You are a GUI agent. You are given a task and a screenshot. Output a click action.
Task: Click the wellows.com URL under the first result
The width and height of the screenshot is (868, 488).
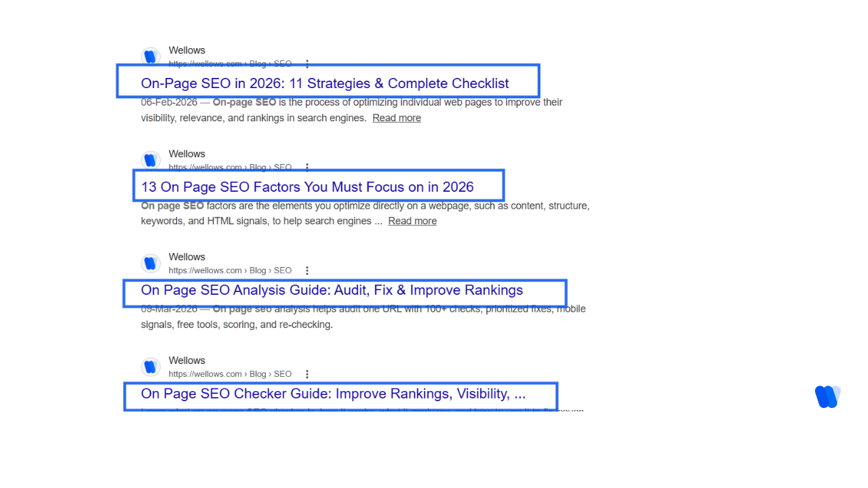tap(205, 63)
